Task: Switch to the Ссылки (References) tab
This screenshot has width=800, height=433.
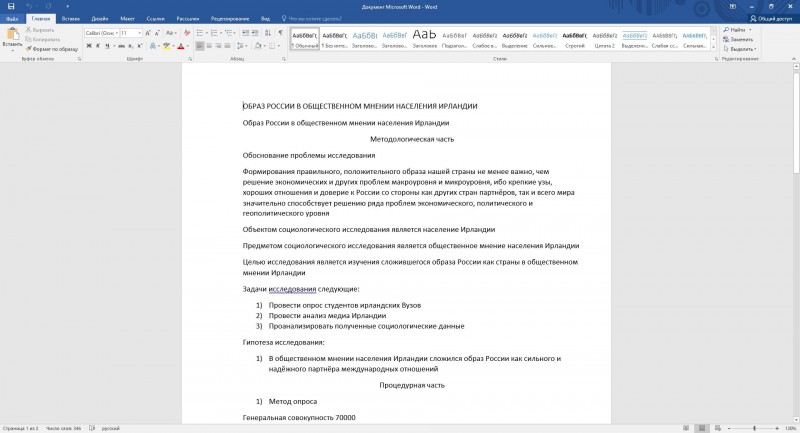Action: (156, 19)
